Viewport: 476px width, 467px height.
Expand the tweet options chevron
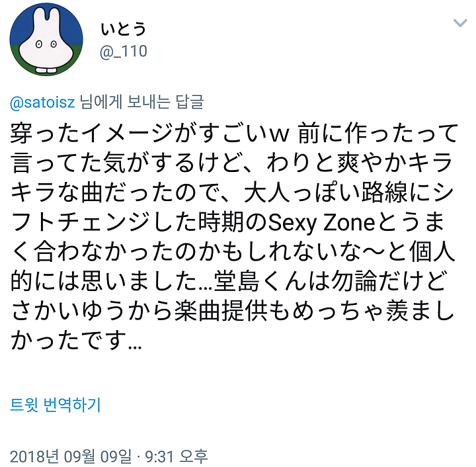point(460,22)
